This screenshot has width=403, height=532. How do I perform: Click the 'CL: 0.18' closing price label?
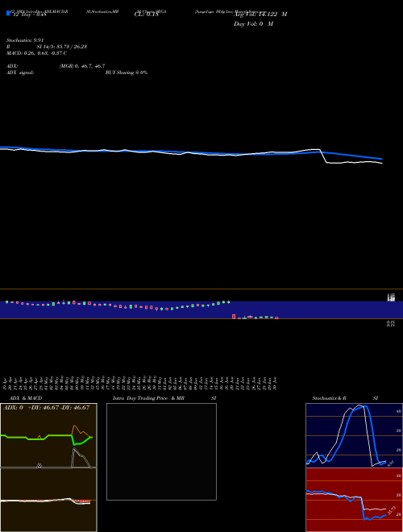click(x=146, y=15)
